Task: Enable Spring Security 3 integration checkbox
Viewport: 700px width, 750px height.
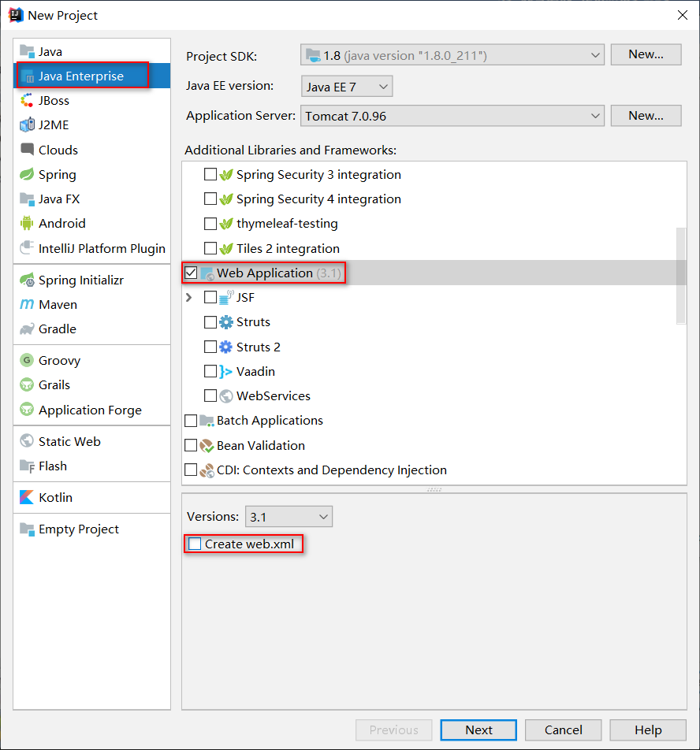Action: click(x=210, y=174)
